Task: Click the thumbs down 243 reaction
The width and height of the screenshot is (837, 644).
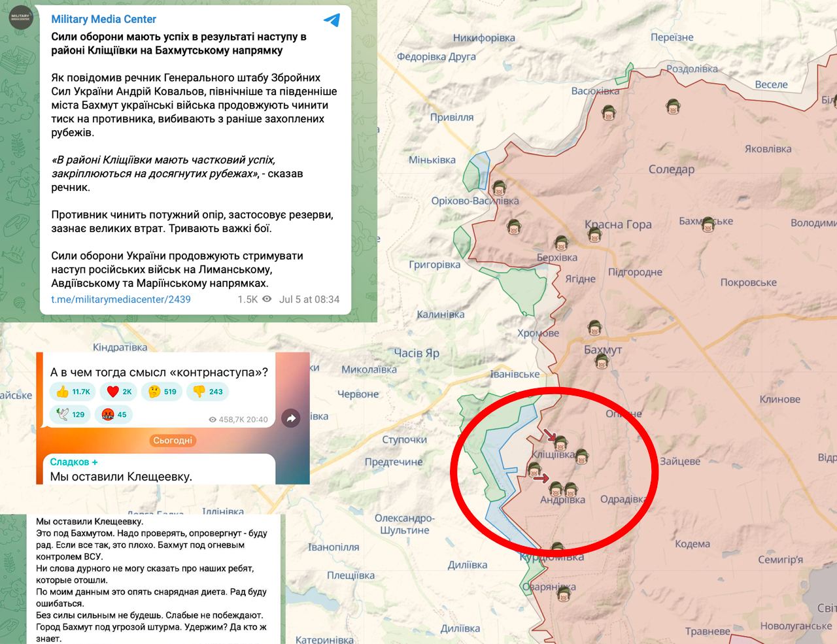Action: point(207,392)
